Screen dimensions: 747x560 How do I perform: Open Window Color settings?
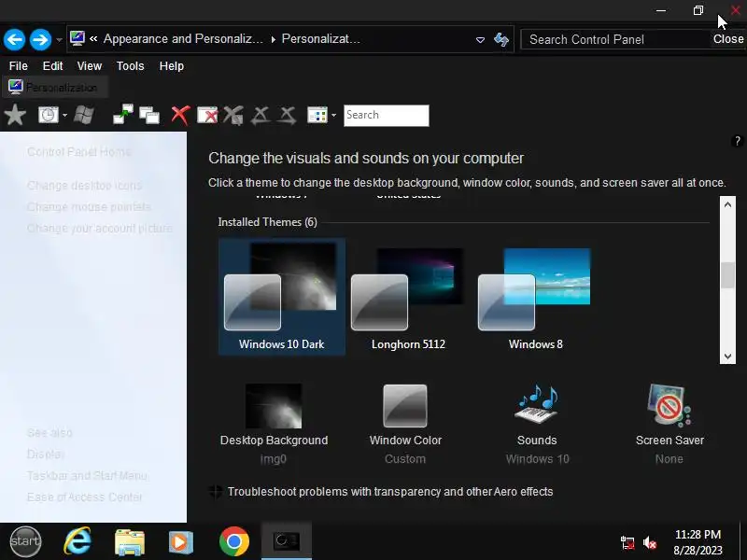(x=405, y=425)
